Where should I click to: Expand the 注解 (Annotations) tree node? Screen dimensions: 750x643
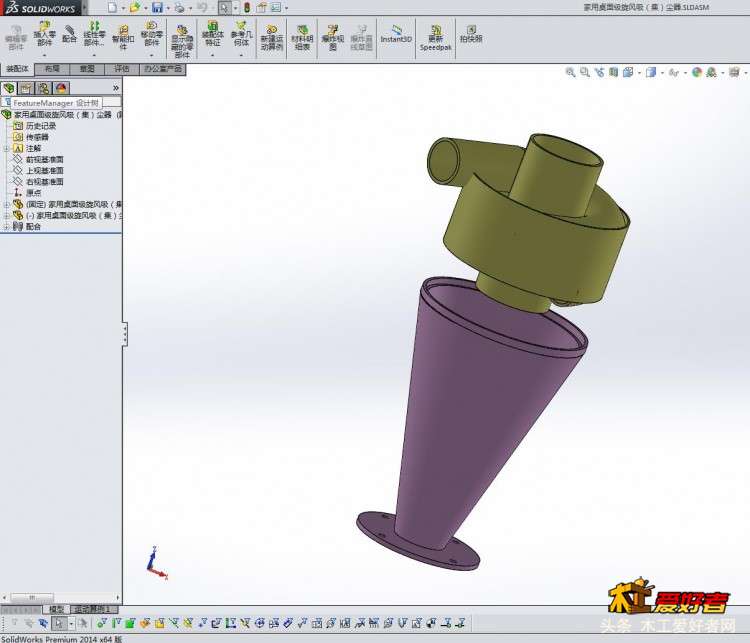tap(7, 148)
